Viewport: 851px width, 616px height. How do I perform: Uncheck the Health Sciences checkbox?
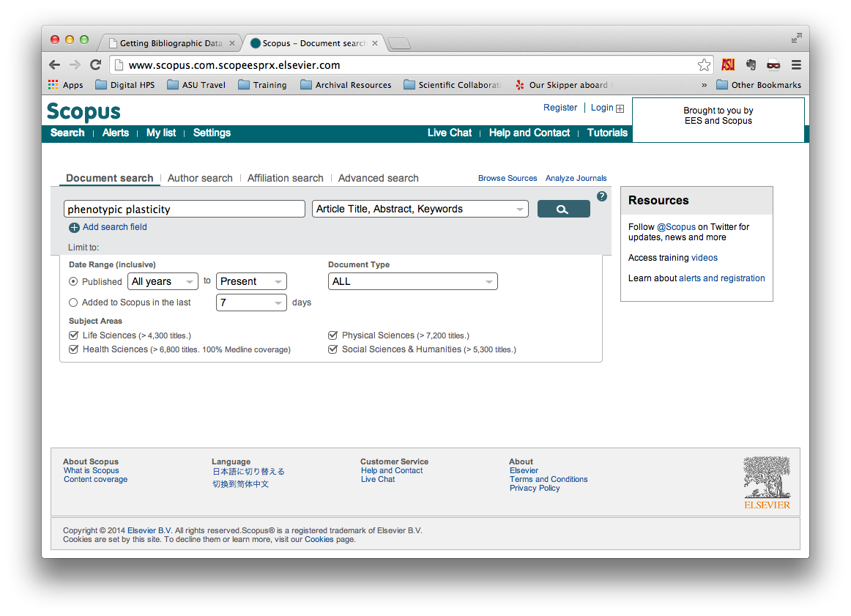pos(74,349)
